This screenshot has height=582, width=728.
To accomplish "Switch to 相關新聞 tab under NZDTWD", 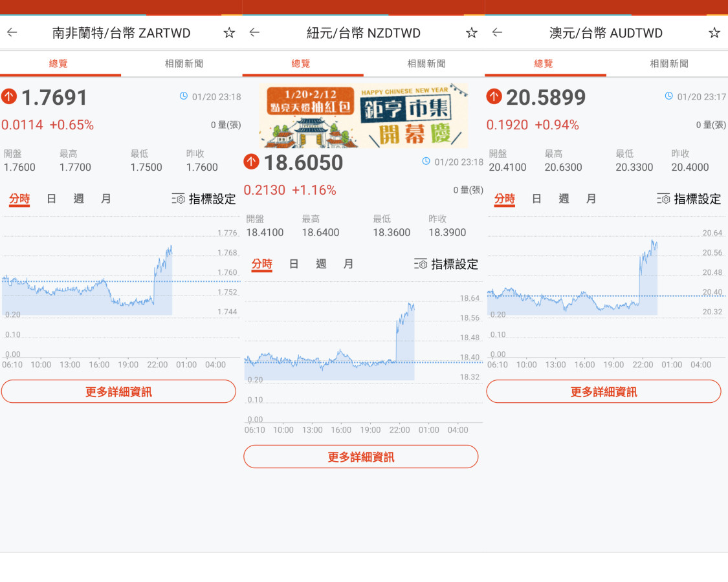I will point(426,63).
